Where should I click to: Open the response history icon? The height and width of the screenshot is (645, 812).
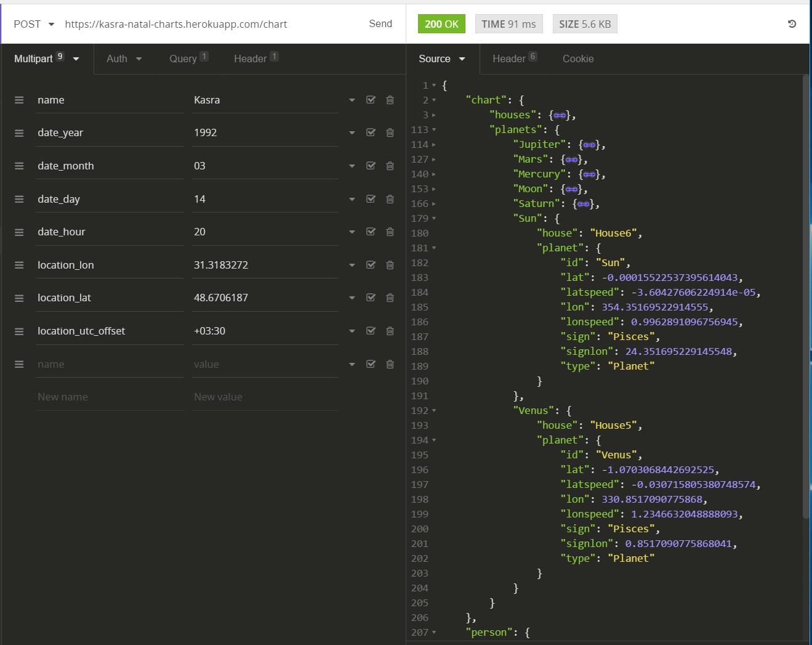pyautogui.click(x=792, y=24)
